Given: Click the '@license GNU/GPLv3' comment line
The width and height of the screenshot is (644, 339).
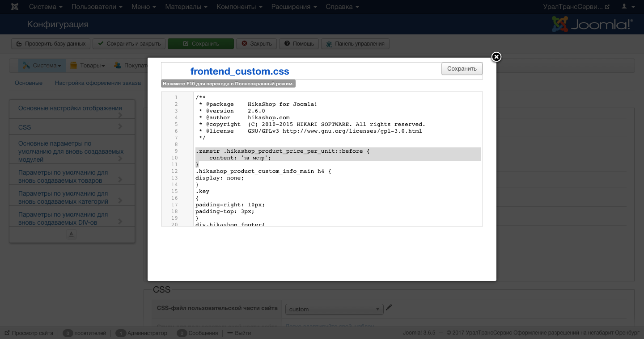Looking at the screenshot, I should 310,131.
